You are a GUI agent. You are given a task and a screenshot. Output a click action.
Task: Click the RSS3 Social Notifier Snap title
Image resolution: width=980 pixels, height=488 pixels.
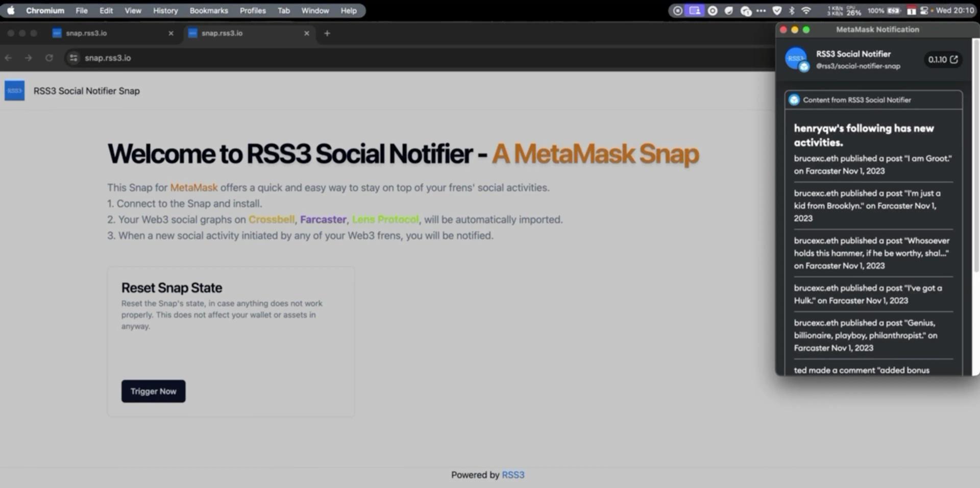(x=86, y=91)
